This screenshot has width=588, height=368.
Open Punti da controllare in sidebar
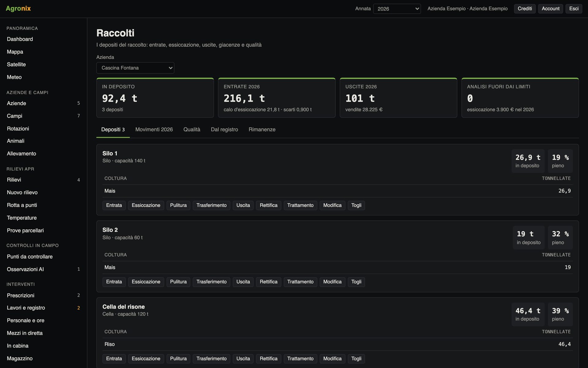tap(43, 257)
